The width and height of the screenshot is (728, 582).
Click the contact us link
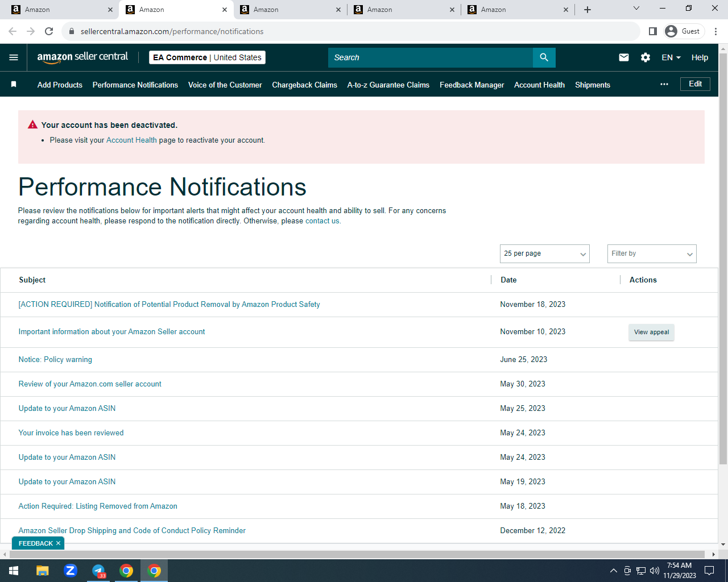(322, 221)
